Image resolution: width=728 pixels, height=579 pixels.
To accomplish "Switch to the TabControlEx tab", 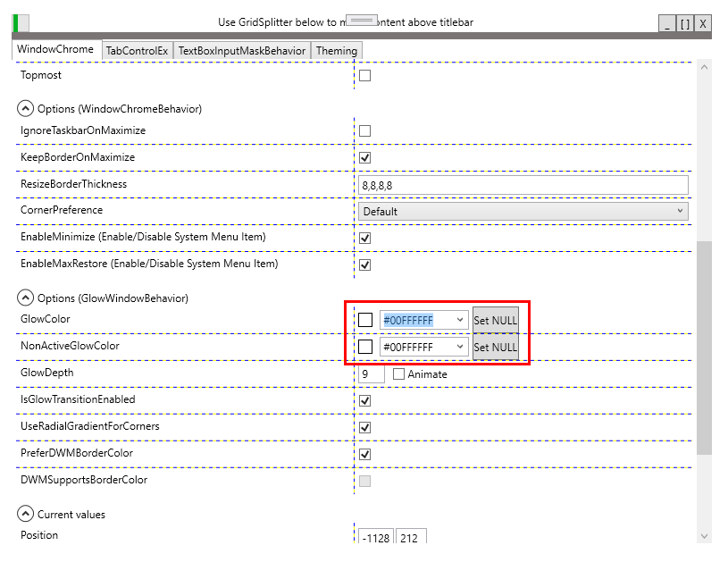I will [137, 50].
